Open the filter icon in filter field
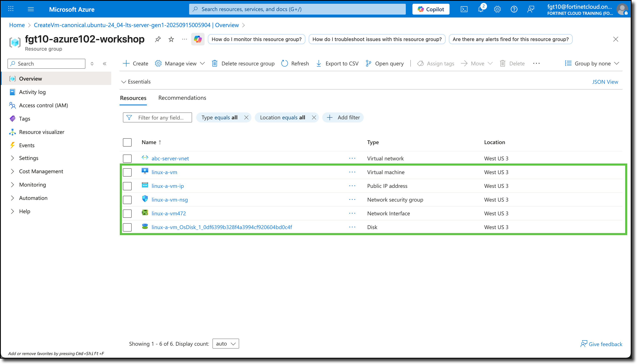 (x=129, y=117)
